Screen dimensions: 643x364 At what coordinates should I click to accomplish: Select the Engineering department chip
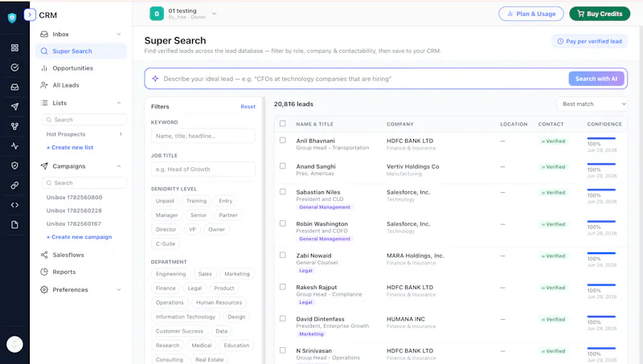pos(170,274)
